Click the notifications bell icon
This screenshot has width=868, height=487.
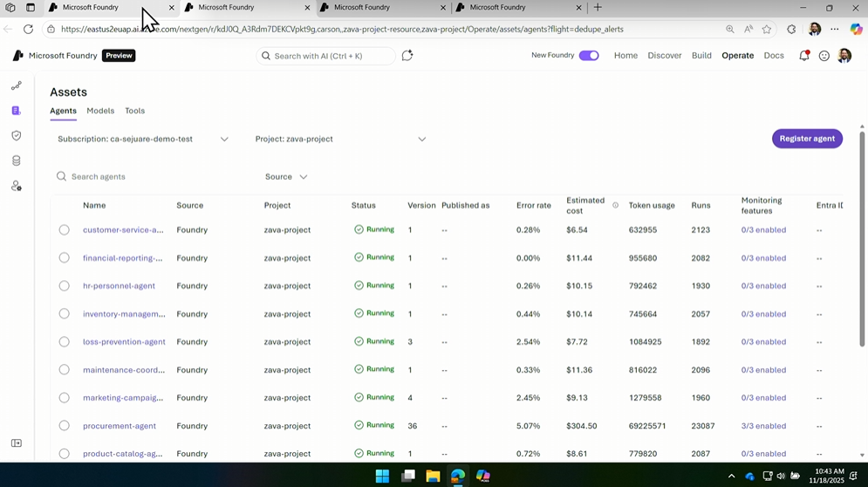point(803,56)
